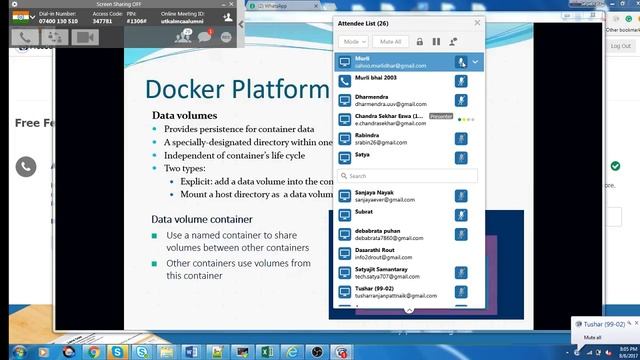
Task: Close the Attendee List panel
Action: (x=477, y=23)
